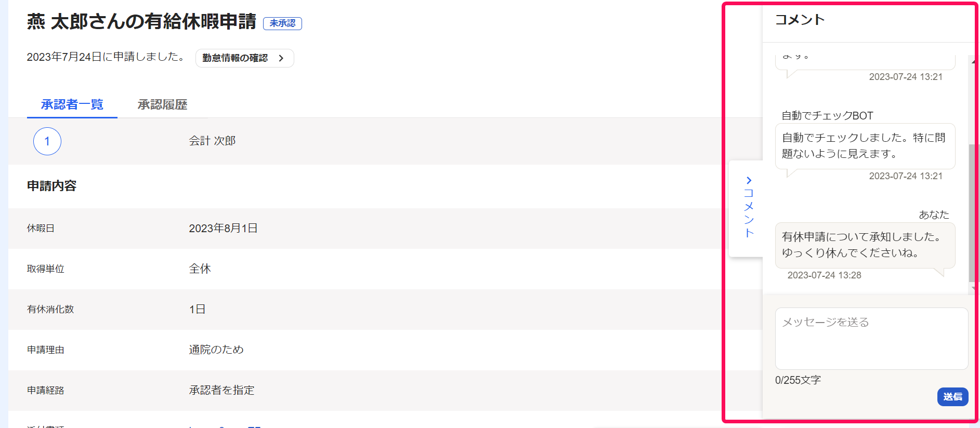Click scroll up arrow in comments
Screen dimensions: 980x428
pyautogui.click(x=972, y=61)
